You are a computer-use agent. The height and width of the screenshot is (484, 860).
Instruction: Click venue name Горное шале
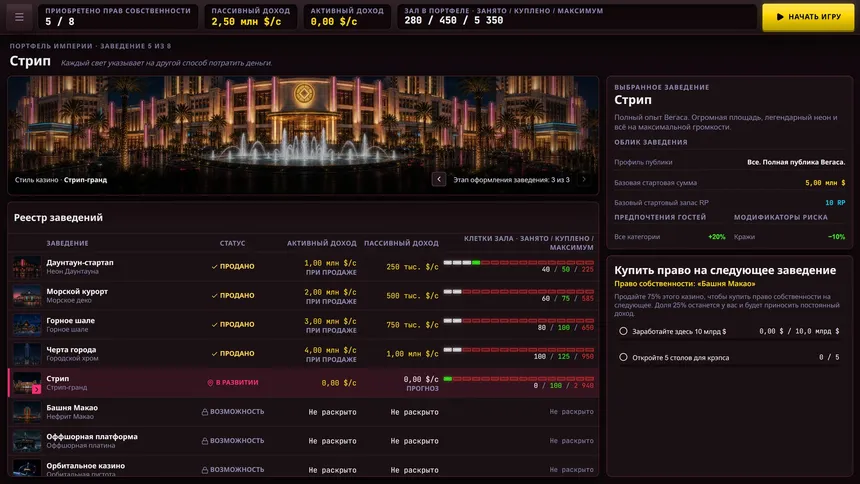coord(70,320)
